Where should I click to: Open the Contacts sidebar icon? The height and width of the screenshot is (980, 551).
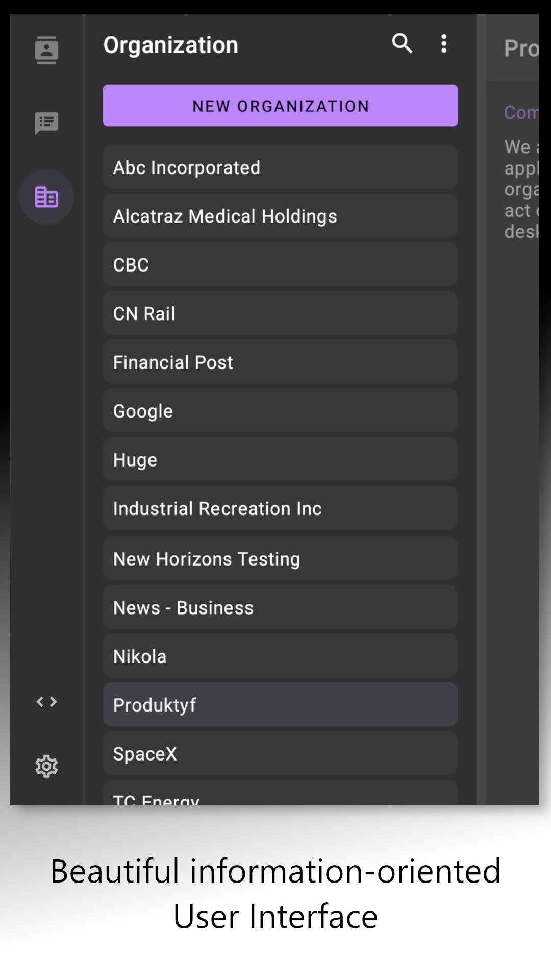tap(46, 50)
